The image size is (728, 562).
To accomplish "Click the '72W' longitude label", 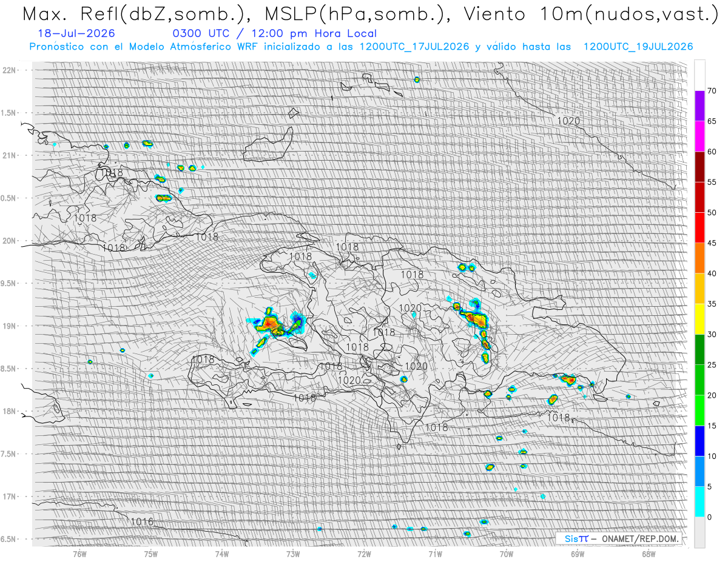I will [364, 554].
